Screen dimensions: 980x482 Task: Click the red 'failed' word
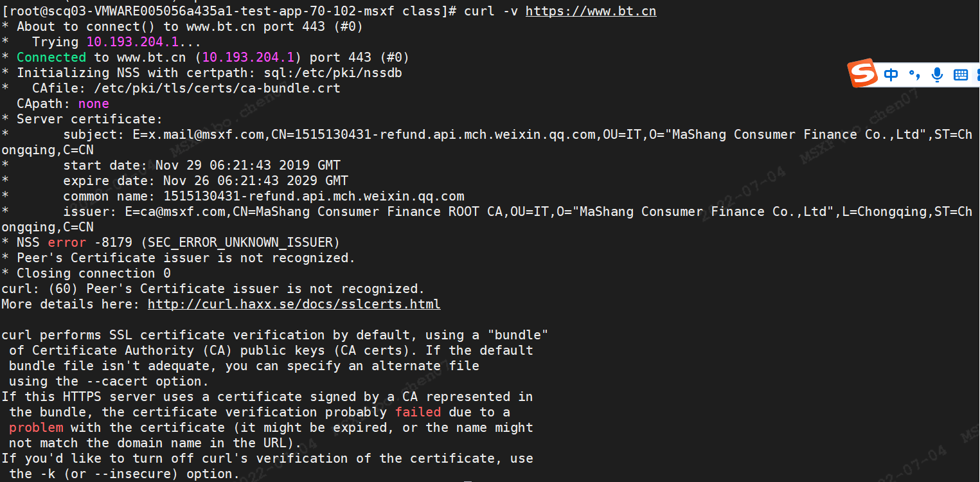click(x=418, y=412)
